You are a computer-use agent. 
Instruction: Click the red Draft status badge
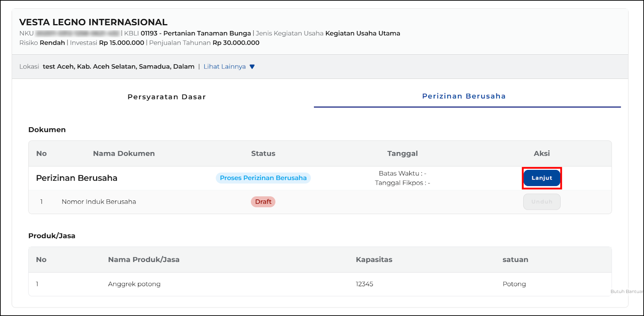pyautogui.click(x=263, y=202)
